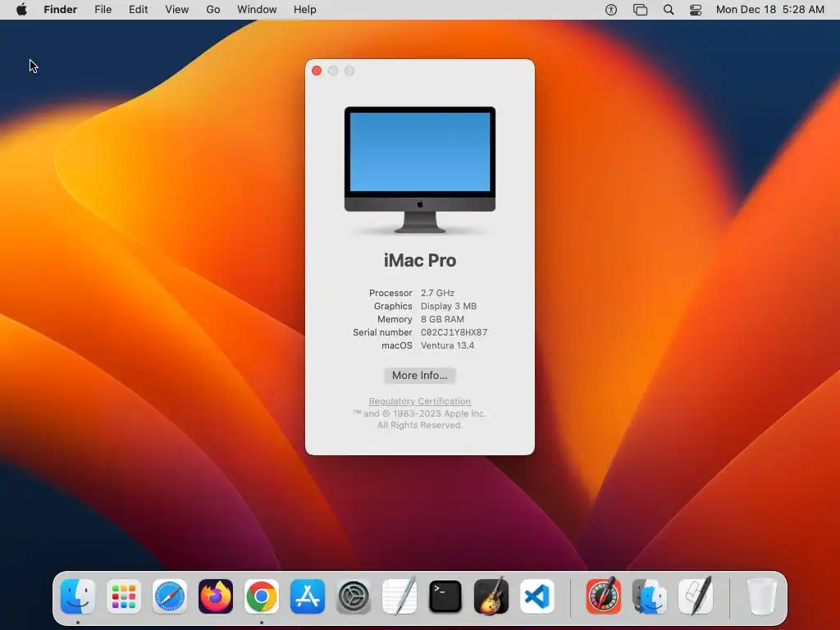
Task: Click the 2.7 GHz processor value
Action: (437, 293)
